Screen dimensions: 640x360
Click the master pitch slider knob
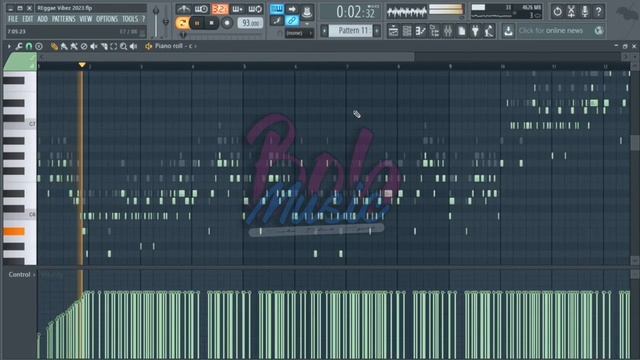pyautogui.click(x=166, y=22)
